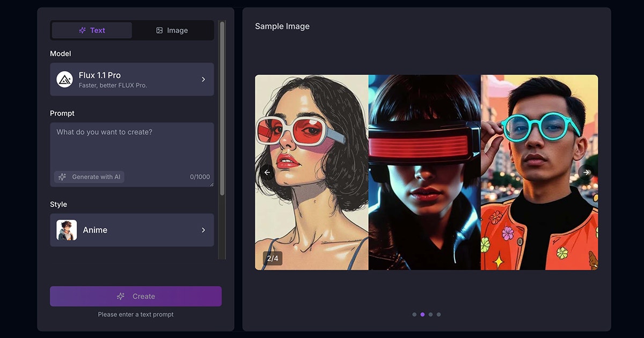Switch to the Text tab
The image size is (644, 338).
pyautogui.click(x=91, y=30)
